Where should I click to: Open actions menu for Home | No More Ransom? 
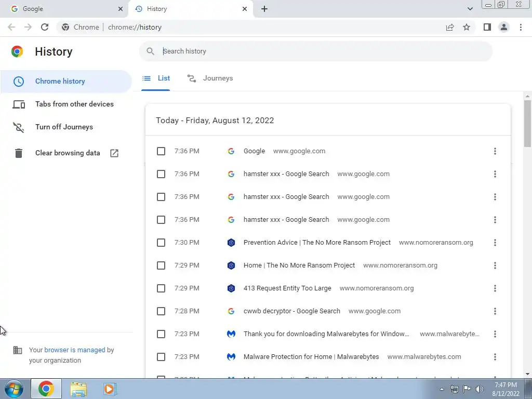click(x=495, y=265)
